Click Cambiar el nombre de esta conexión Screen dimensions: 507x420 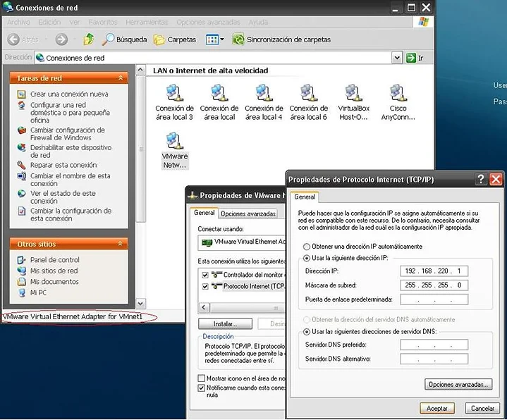click(71, 180)
